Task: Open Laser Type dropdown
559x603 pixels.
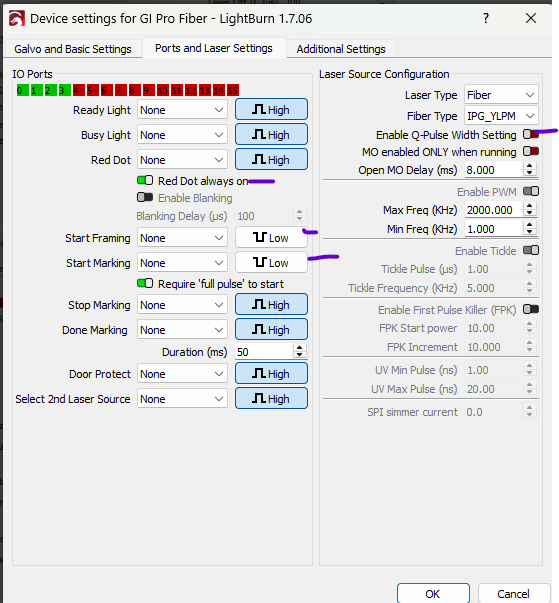Action: (x=501, y=95)
